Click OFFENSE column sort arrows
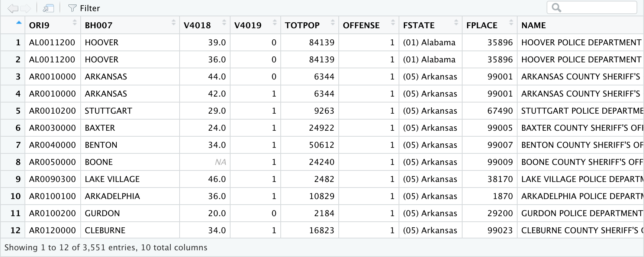 click(393, 23)
